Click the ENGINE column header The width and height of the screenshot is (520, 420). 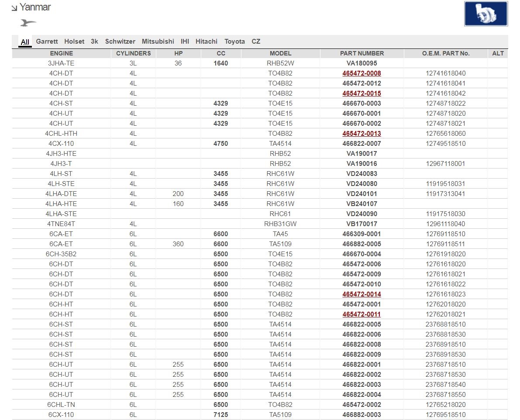pos(62,53)
